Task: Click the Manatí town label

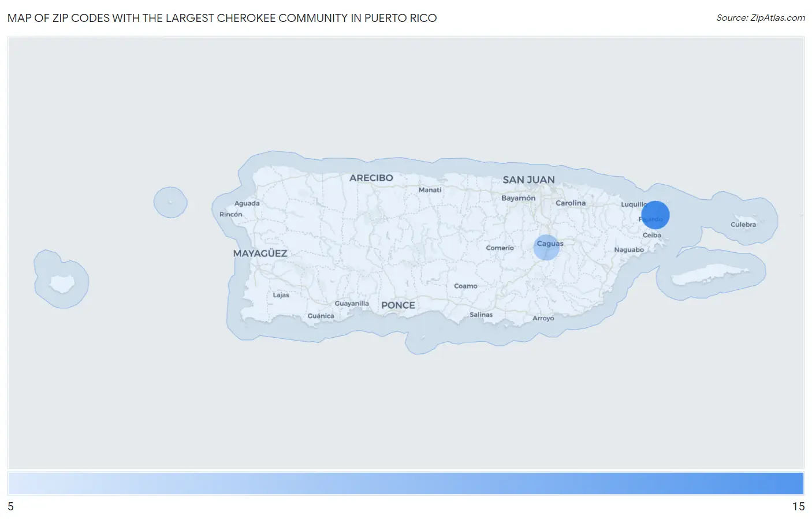Action: click(x=430, y=190)
